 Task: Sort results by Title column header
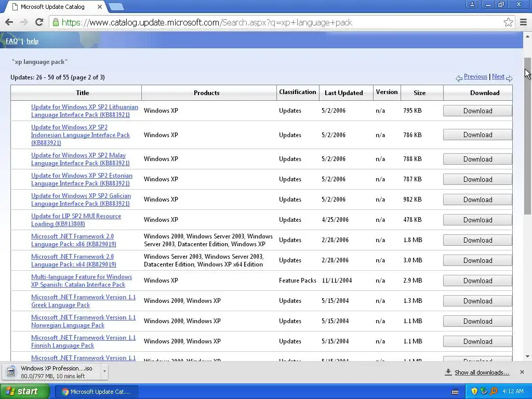point(83,92)
